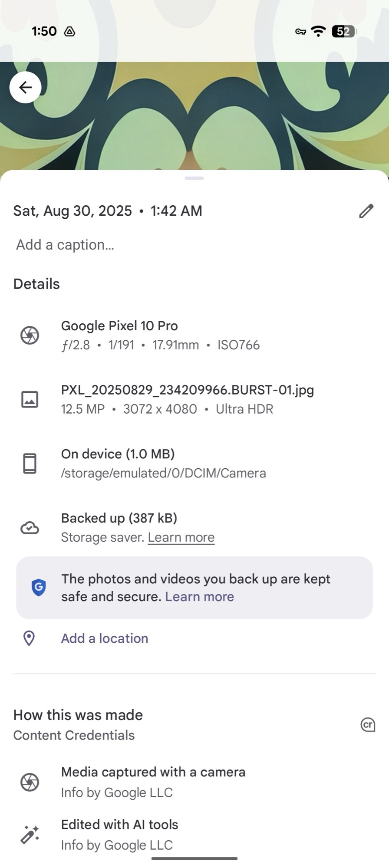Image resolution: width=389 pixels, height=868 pixels.
Task: Open Learn more link for Storage saver
Action: tap(181, 537)
